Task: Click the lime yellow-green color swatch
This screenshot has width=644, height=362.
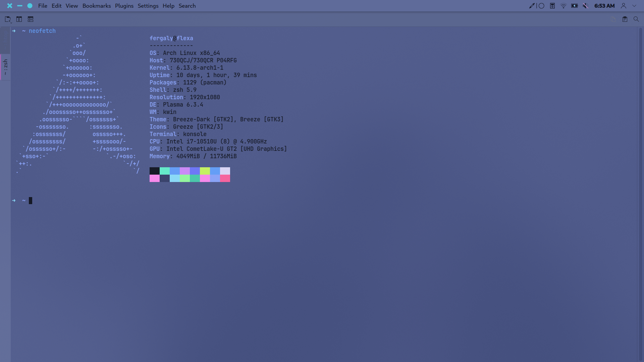Action: tap(205, 171)
